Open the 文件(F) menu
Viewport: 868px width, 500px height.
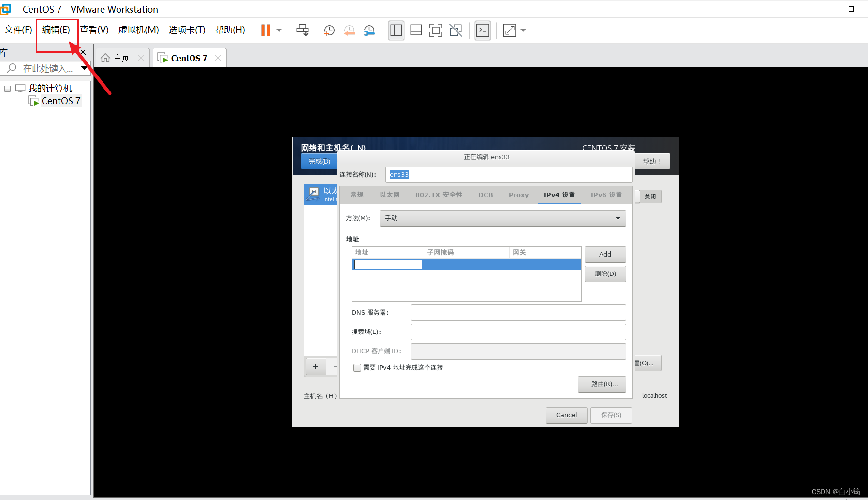(x=18, y=30)
